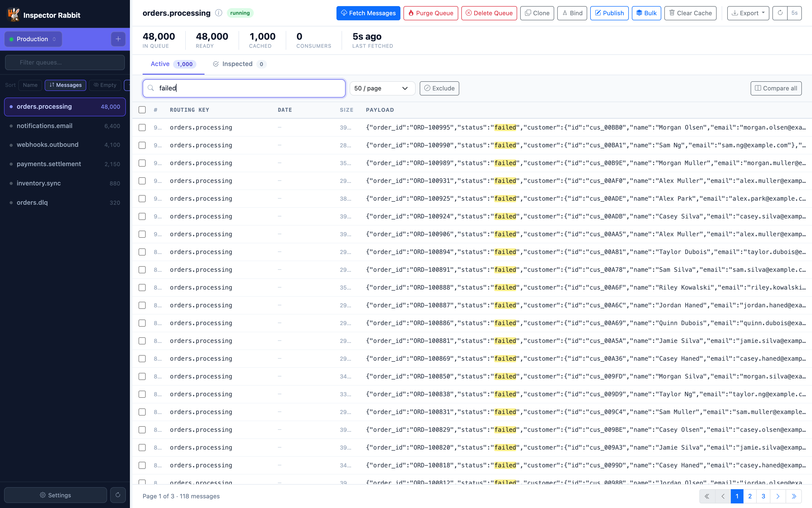Click the PAYLOAD column header
Viewport: 812px width, 508px height.
(x=380, y=110)
